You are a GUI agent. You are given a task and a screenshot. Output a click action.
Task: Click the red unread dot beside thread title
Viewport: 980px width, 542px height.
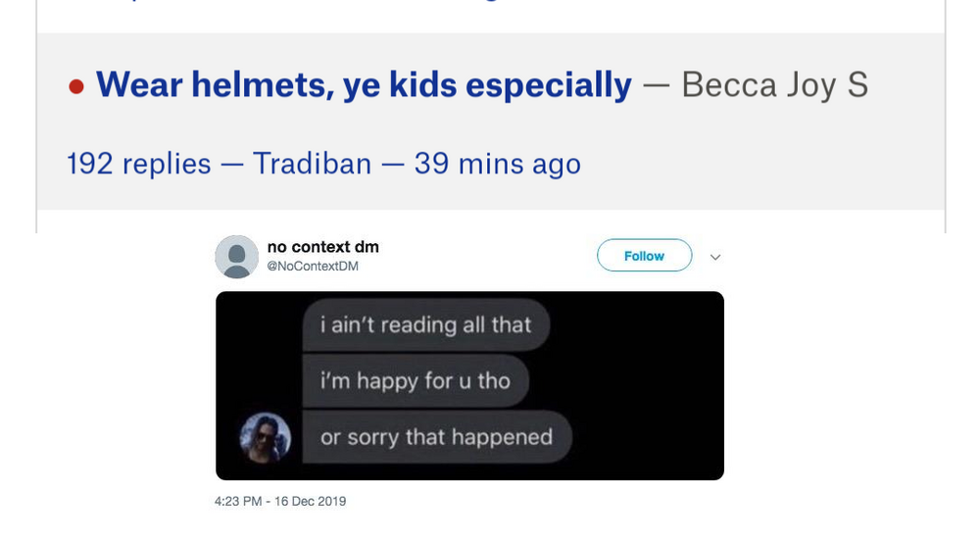(x=76, y=86)
